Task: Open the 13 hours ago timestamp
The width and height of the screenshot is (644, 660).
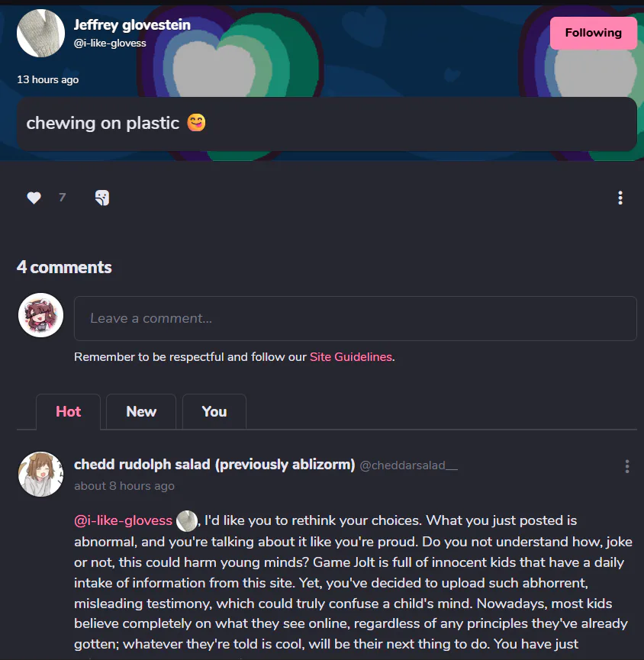Action: click(48, 79)
